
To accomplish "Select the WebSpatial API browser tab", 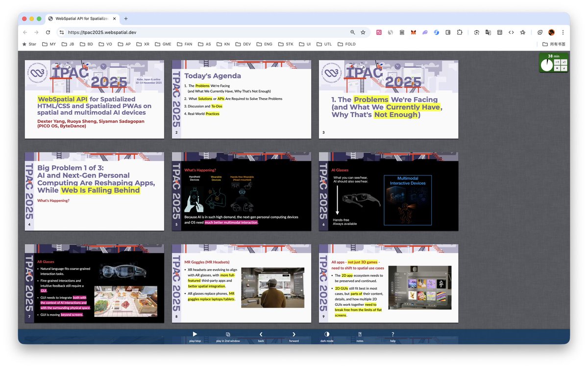I will pos(81,19).
